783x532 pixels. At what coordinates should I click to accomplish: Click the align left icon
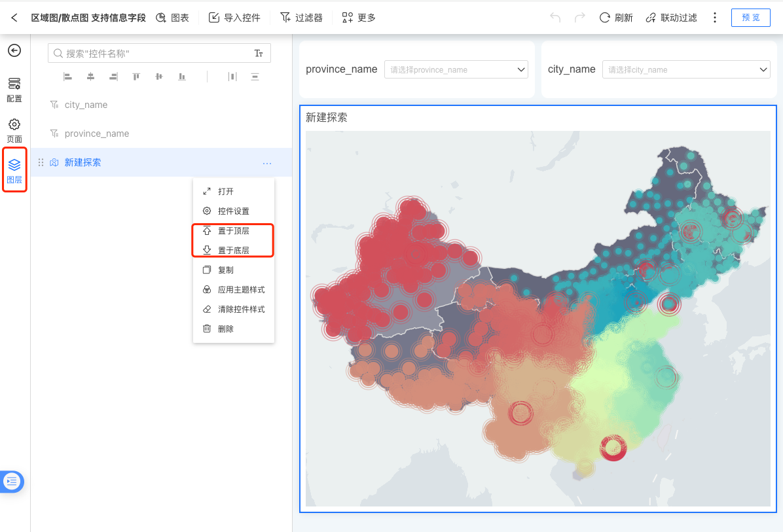pyautogui.click(x=67, y=77)
